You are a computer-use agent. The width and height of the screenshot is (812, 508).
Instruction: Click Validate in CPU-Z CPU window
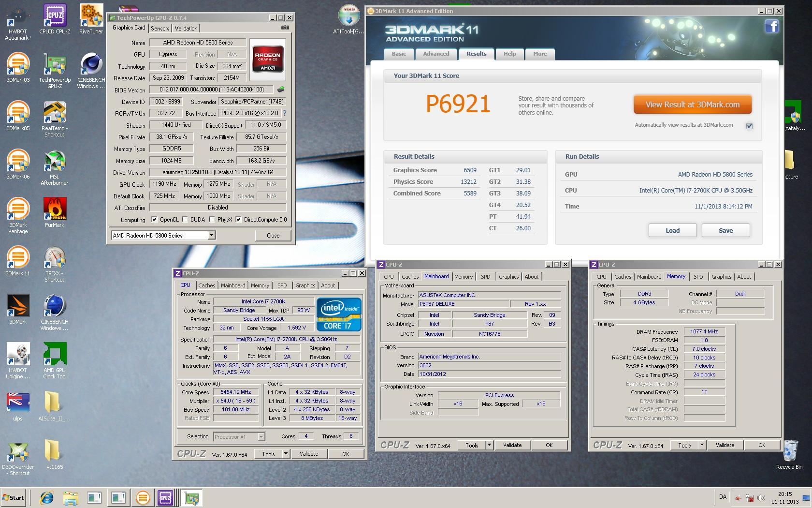pos(309,454)
